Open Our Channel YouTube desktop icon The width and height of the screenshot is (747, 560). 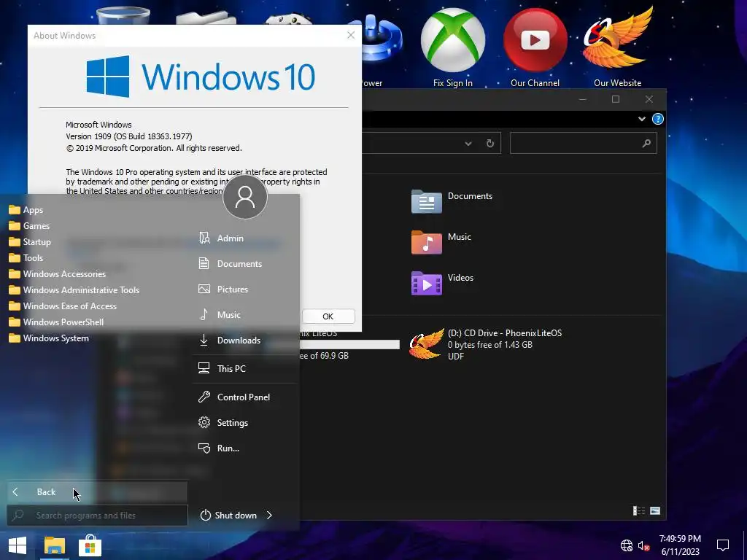pos(535,47)
